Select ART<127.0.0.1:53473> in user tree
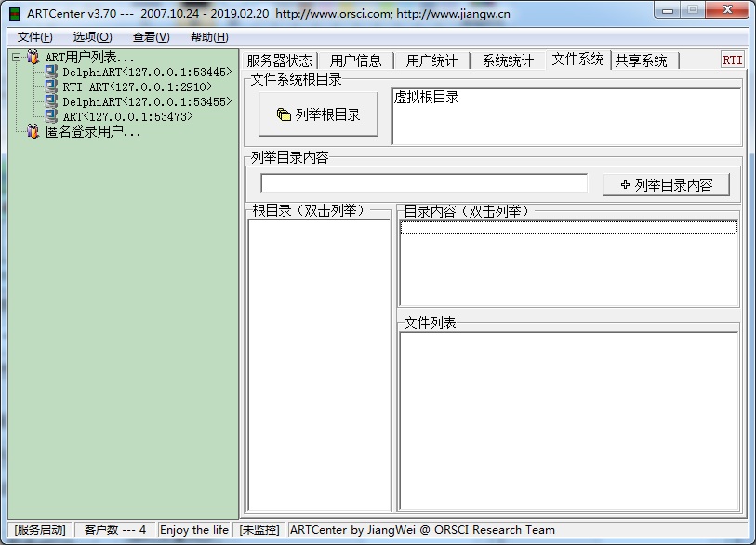 (127, 116)
